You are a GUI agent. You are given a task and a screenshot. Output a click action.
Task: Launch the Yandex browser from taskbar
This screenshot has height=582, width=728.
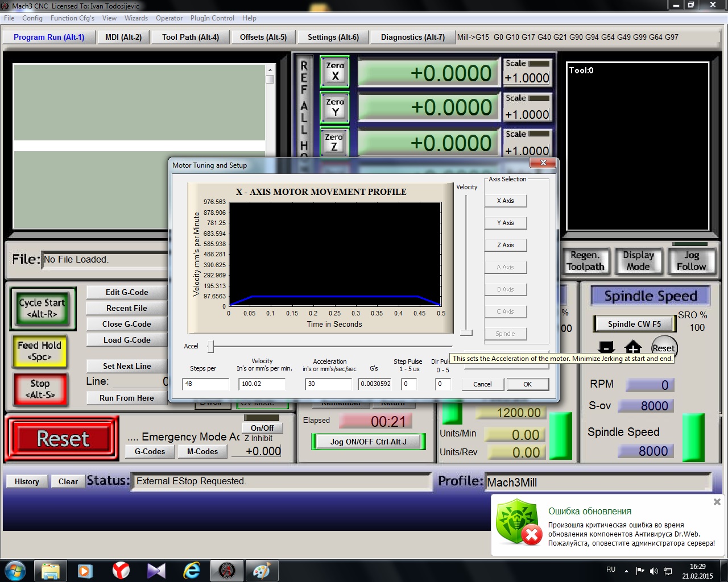click(x=121, y=570)
